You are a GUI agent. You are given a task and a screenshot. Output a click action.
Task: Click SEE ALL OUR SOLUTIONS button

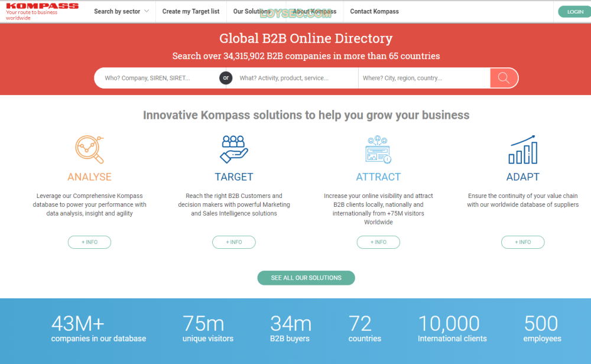306,278
